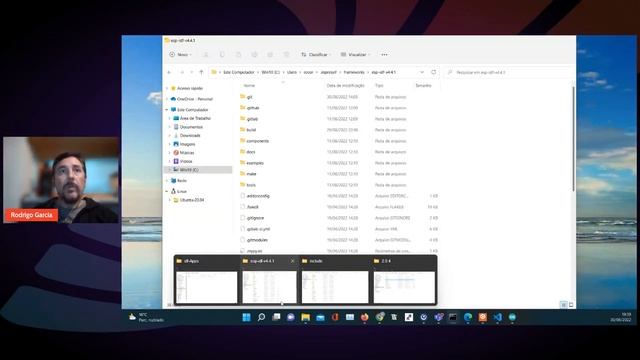
Task: Click .espressif breadcrumb in address bar
Action: (x=329, y=72)
